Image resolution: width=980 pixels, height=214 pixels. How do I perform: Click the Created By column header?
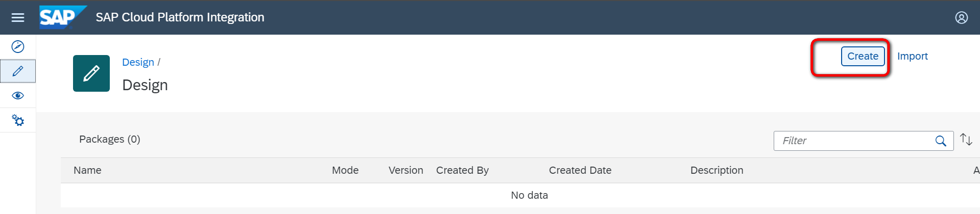[x=462, y=171]
